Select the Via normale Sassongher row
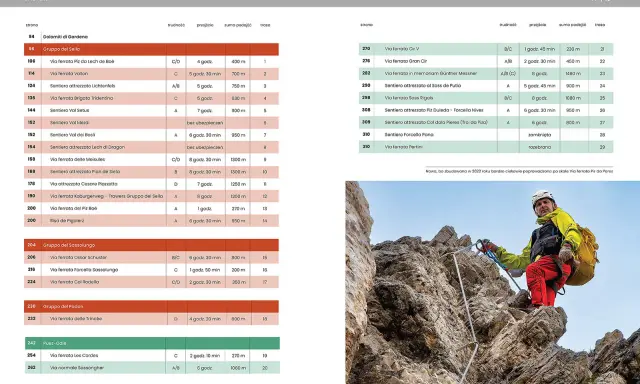 pyautogui.click(x=152, y=368)
